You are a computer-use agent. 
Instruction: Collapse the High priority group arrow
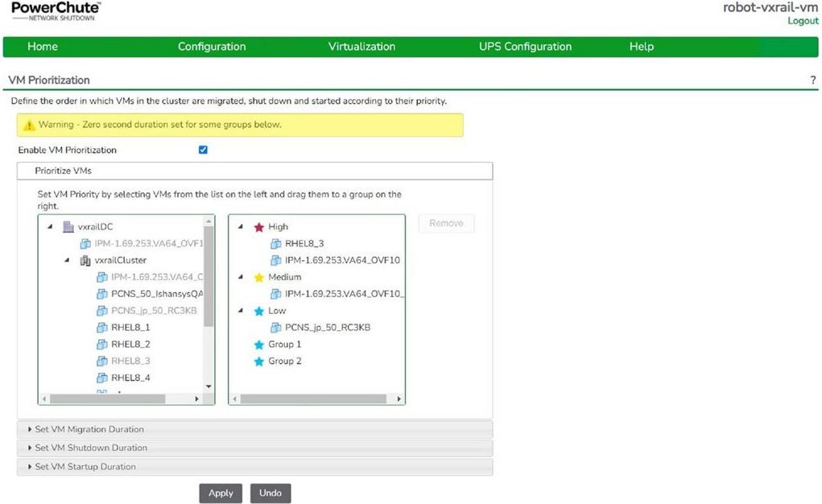point(242,227)
